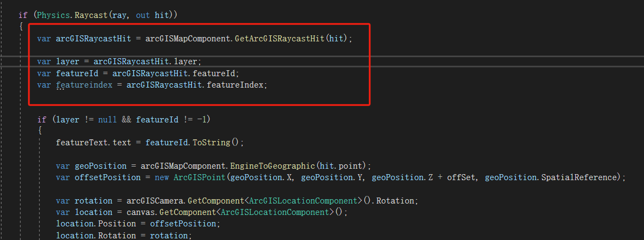Click "offsetPosition" in the var offsetPosition declaration
This screenshot has height=240, width=644.
click(107, 178)
